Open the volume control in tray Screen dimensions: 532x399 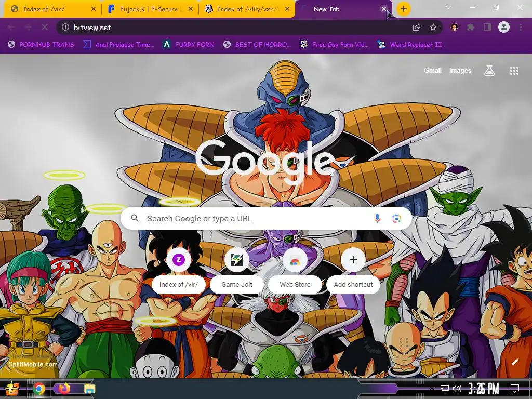pos(457,389)
